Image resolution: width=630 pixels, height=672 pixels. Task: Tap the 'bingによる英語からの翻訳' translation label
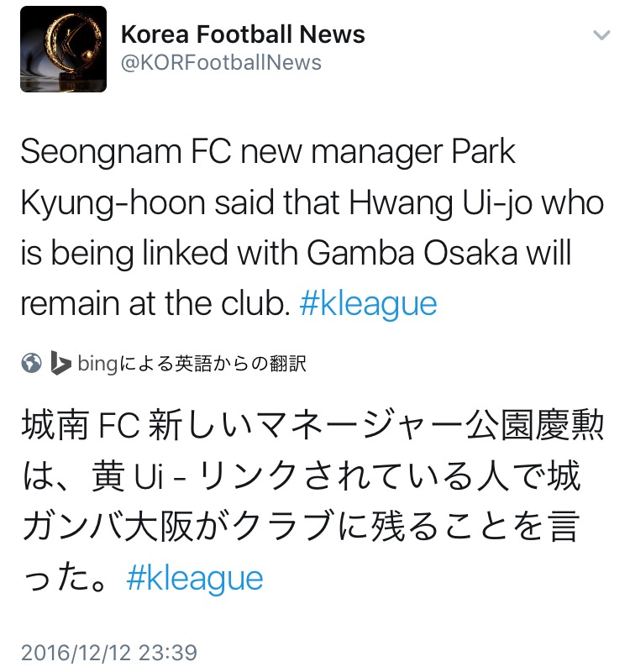(191, 364)
